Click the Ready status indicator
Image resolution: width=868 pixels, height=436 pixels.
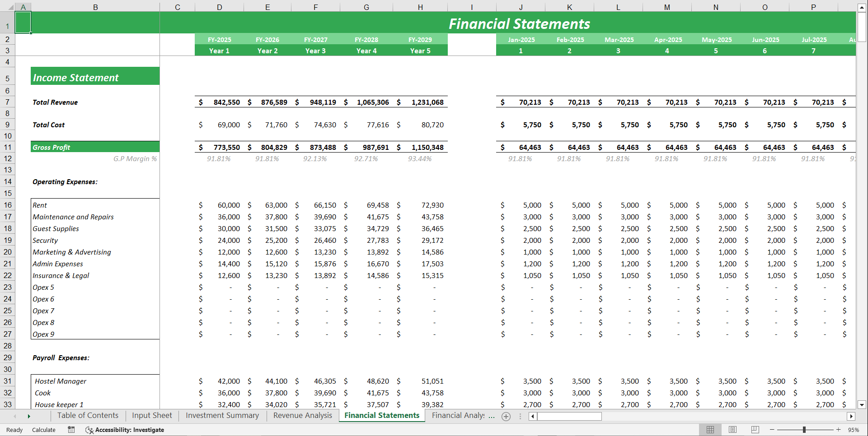(x=14, y=430)
